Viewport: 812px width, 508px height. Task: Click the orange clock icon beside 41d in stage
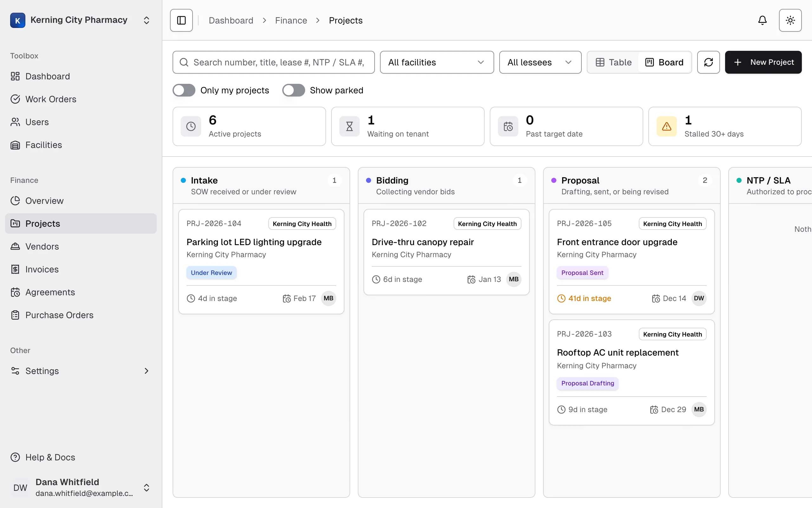click(x=561, y=298)
